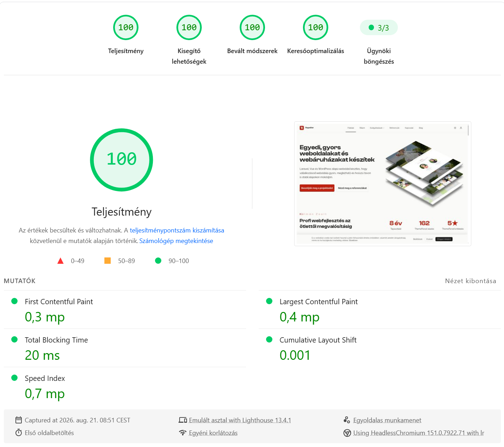Open the teljesítménypontszám kiszámítása link
504x447 pixels.
click(177, 230)
